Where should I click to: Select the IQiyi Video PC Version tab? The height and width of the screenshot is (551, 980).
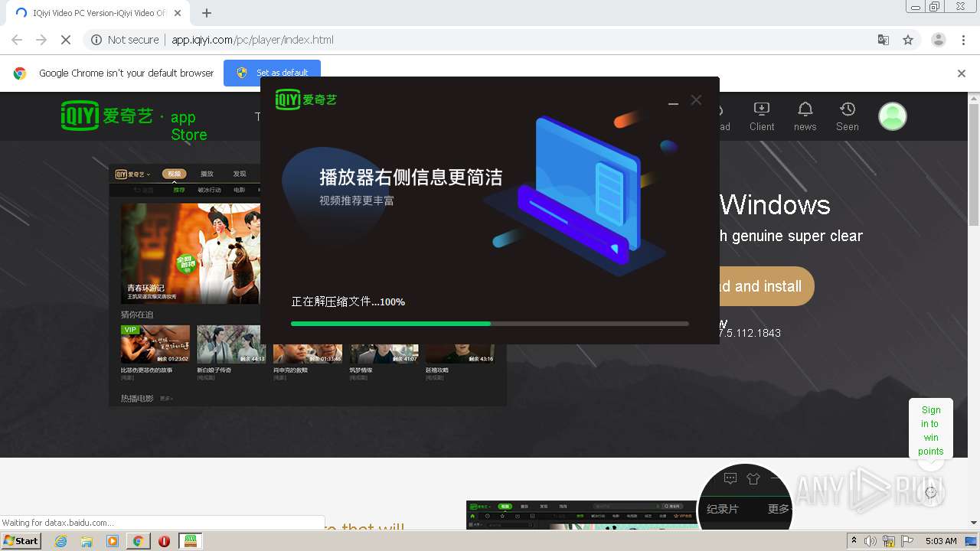pos(98,13)
